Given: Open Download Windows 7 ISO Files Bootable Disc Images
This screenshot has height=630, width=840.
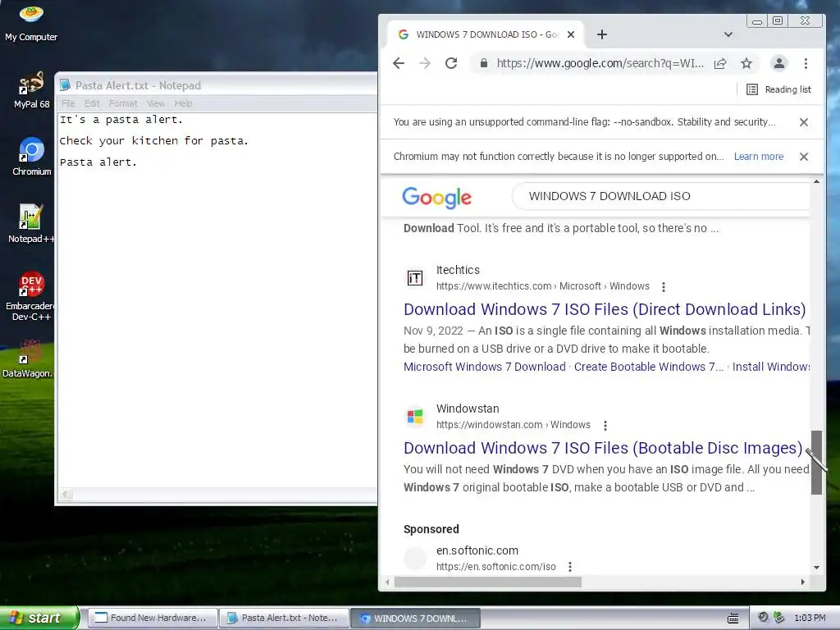Looking at the screenshot, I should pos(603,448).
